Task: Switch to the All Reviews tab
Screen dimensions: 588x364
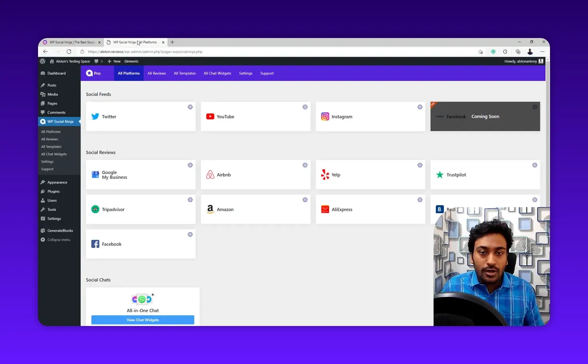Action: (x=156, y=73)
